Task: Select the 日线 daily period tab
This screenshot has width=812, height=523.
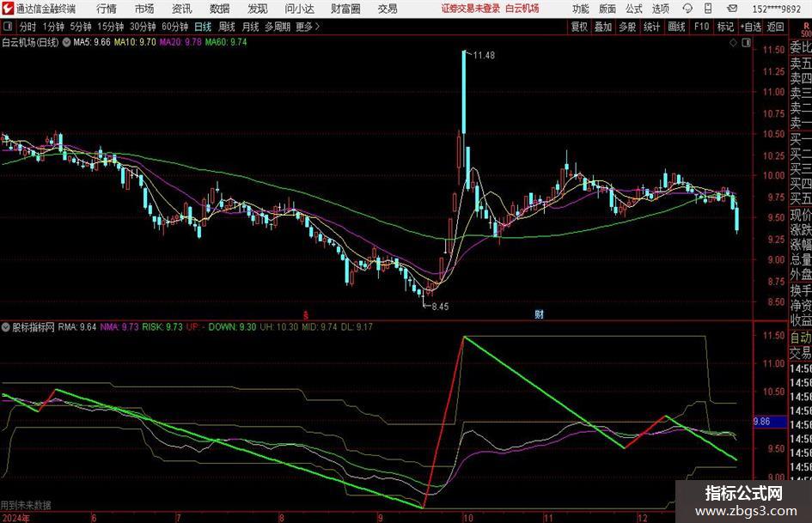Action: 203,27
